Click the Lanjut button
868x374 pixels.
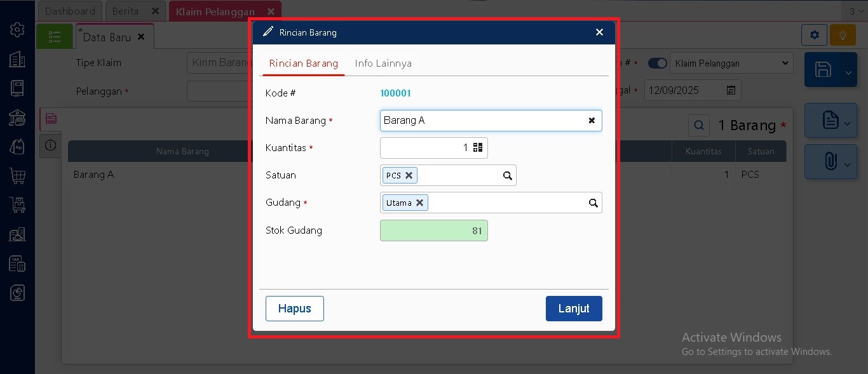point(573,309)
